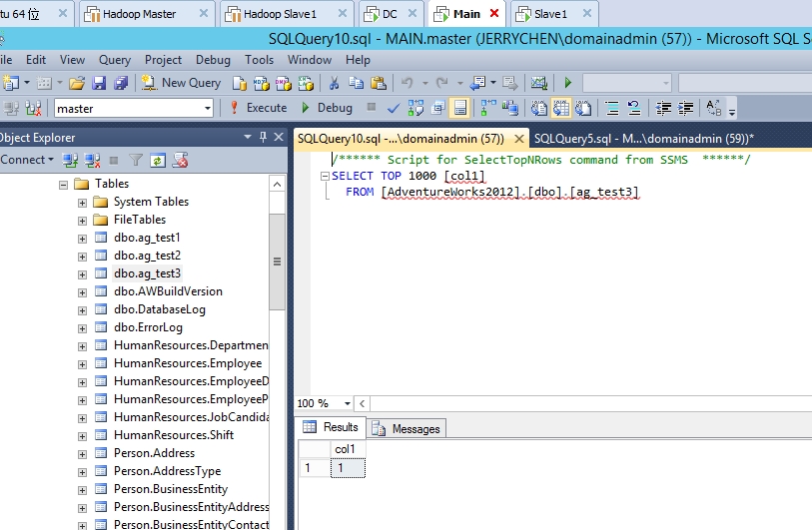Refresh Object Explorer
Image resolution: width=812 pixels, height=530 pixels.
pyautogui.click(x=158, y=161)
